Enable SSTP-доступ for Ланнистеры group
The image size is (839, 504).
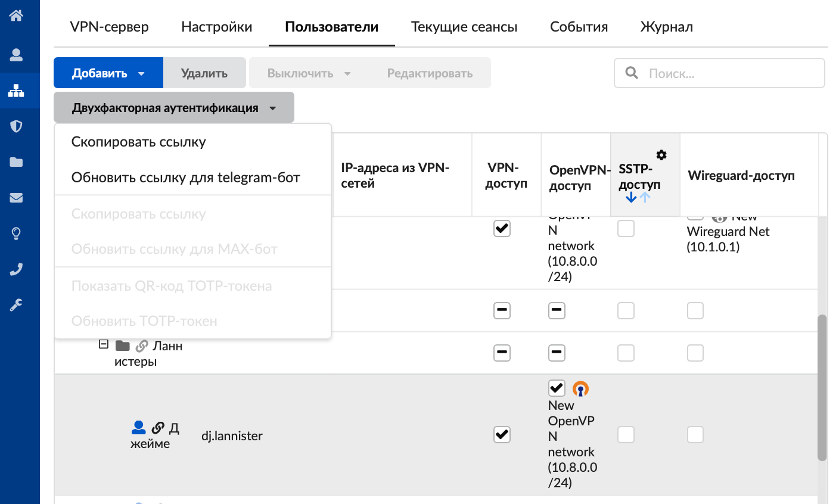[626, 353]
